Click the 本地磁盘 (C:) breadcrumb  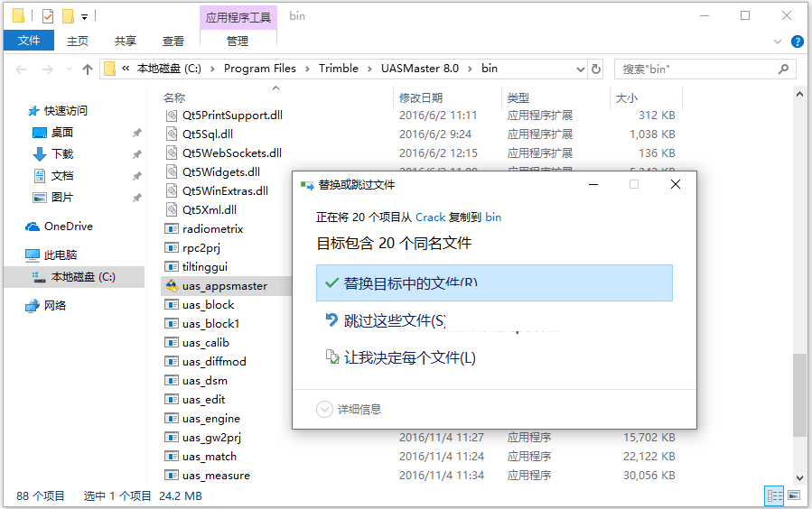(x=169, y=69)
